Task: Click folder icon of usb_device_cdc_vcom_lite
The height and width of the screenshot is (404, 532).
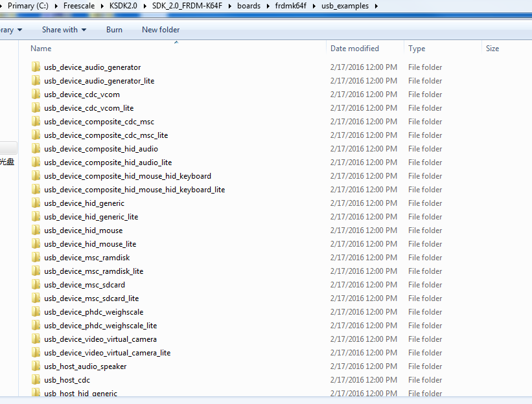Action: (x=36, y=107)
